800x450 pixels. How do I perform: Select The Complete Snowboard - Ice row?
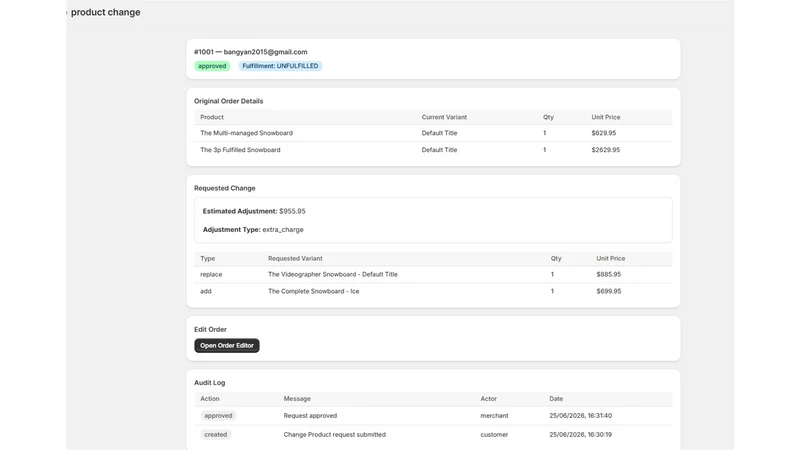click(433, 291)
